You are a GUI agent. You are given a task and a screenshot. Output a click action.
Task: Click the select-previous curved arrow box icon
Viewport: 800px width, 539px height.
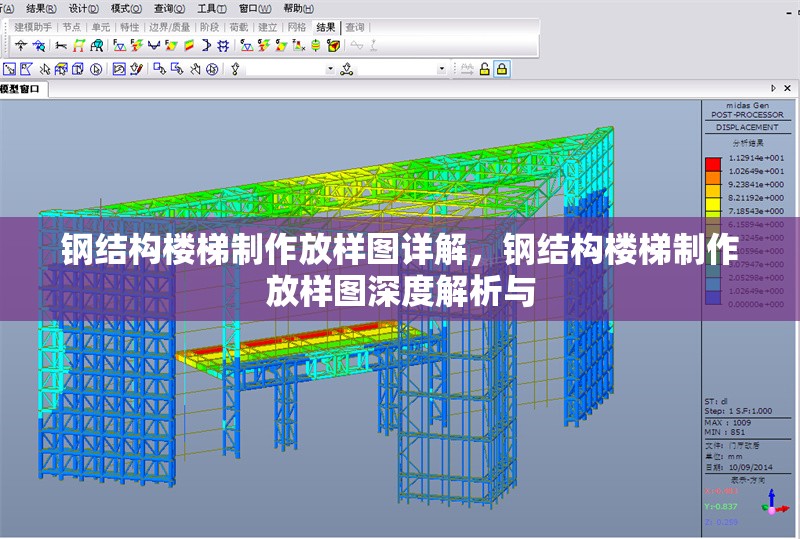(119, 69)
